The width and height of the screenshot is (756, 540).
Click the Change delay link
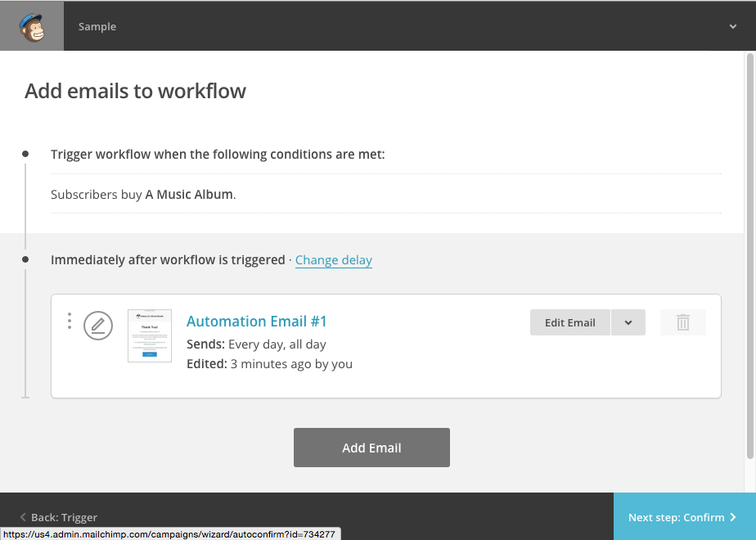(333, 260)
